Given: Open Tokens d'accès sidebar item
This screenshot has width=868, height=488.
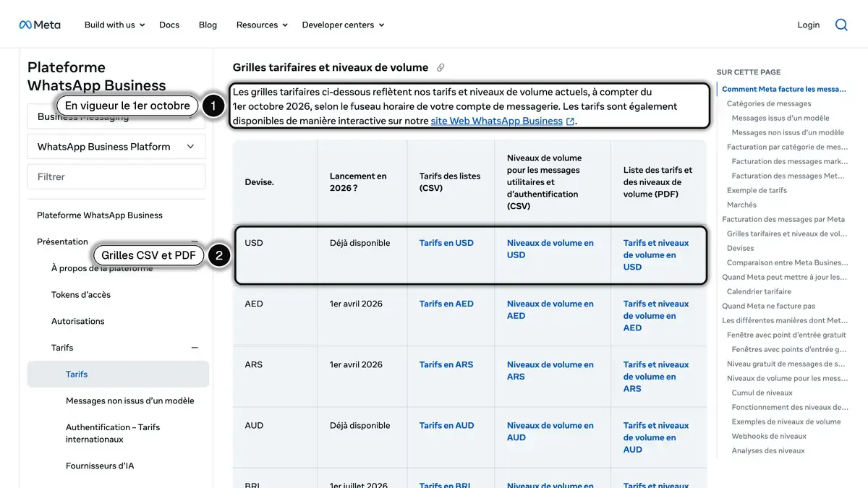Looking at the screenshot, I should [81, 294].
